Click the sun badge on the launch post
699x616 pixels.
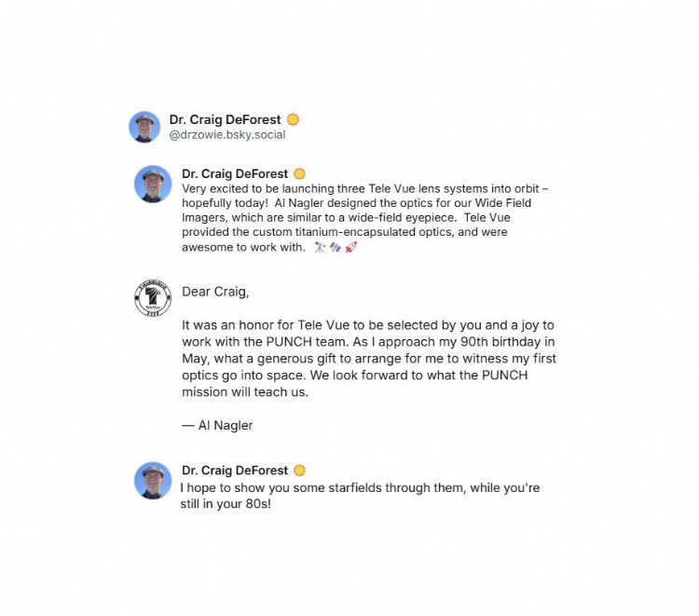point(299,173)
